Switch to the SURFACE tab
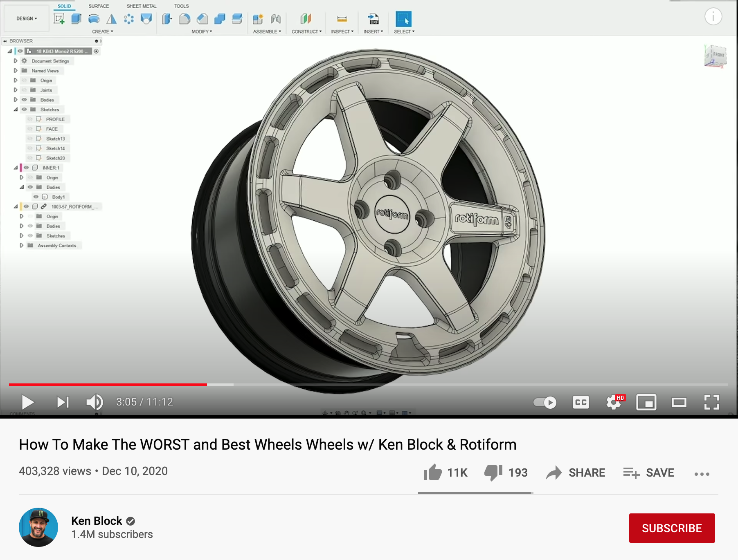This screenshot has height=560, width=738. point(99,6)
